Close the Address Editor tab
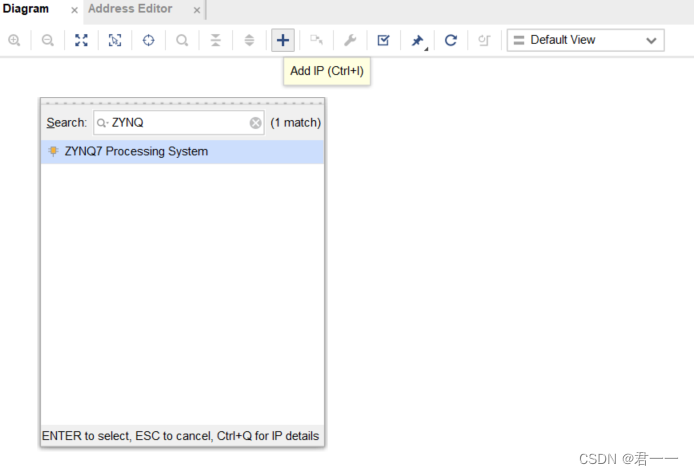 coord(197,10)
